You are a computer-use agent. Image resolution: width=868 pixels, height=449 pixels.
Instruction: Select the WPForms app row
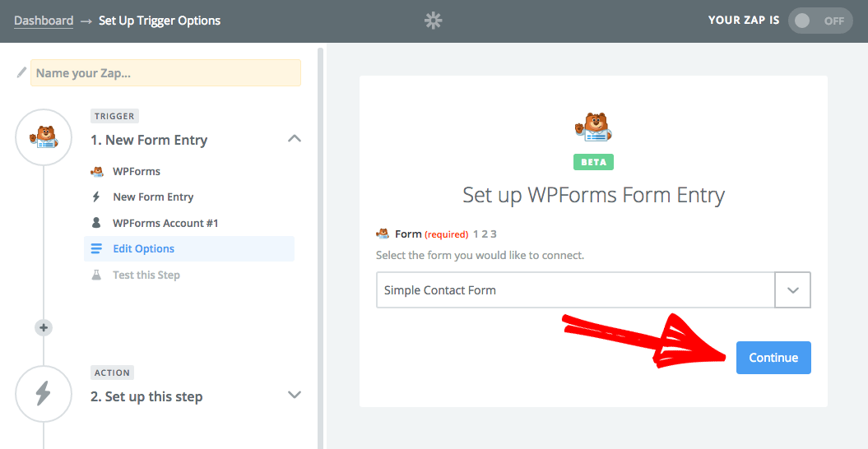(188, 171)
